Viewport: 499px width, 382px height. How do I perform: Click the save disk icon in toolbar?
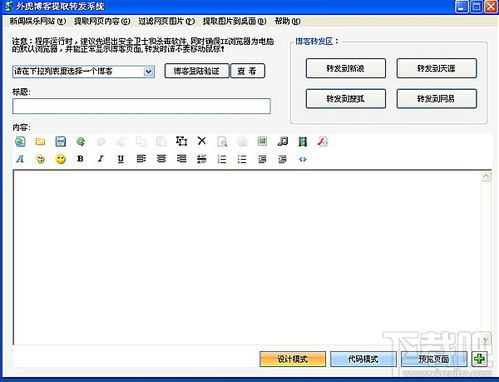60,142
